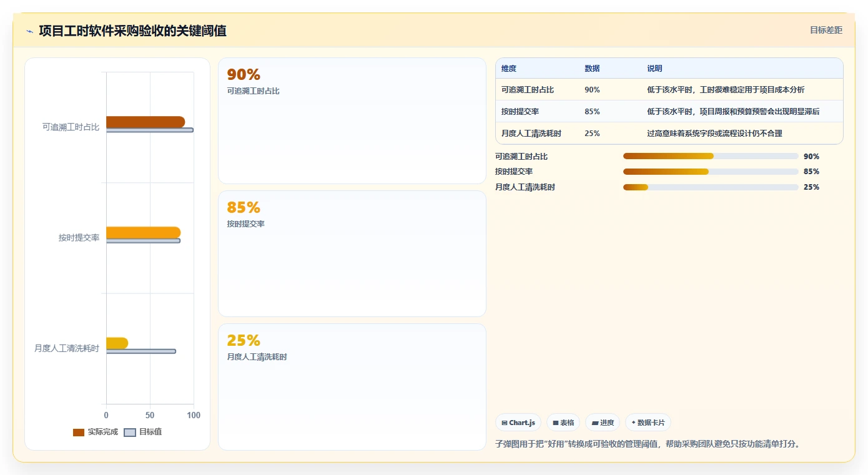This screenshot has width=868, height=475.
Task: Click the note about 项目周报和预算预警
Action: [x=733, y=112]
